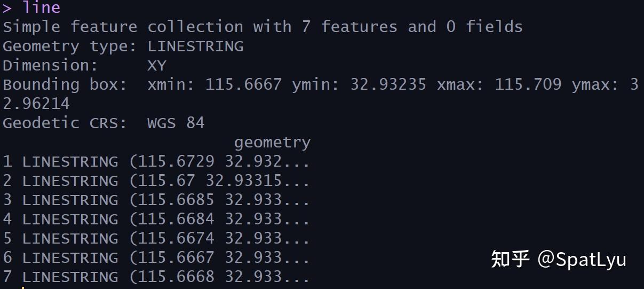644x289 pixels.
Task: Select row 4 LINESTRING (115.6684
Action: coord(156,219)
